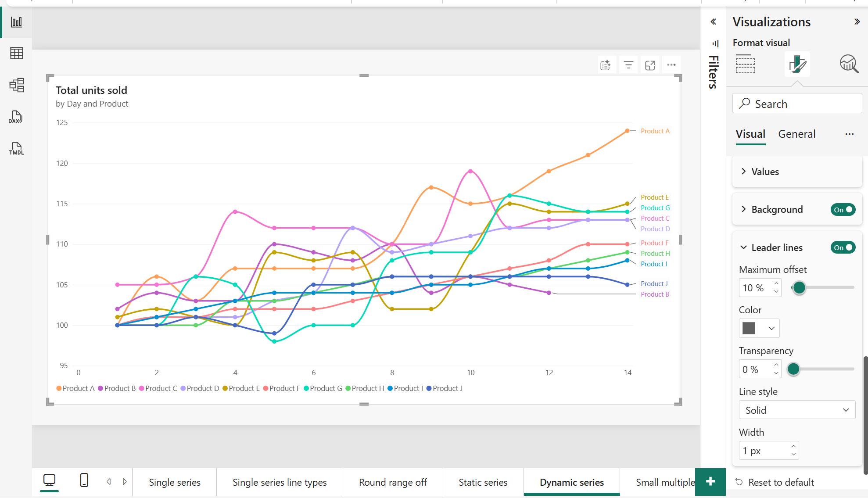Switch to Model view

16,85
